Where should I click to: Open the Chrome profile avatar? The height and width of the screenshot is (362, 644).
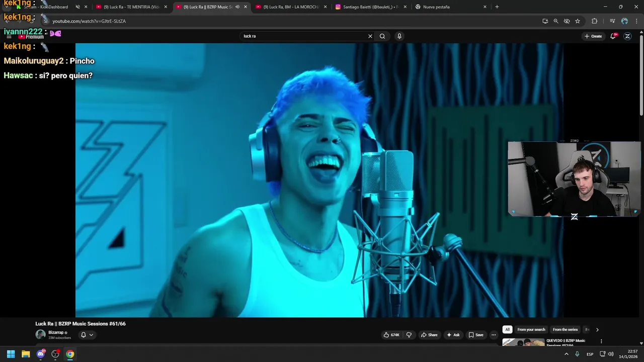pos(624,21)
